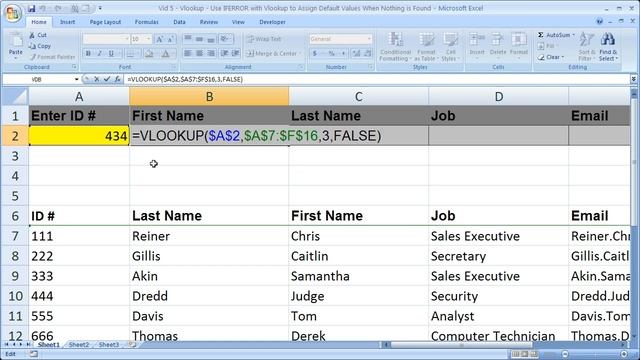Open the Page Layout tab
Screen dimensions: 640x360
(105, 22)
